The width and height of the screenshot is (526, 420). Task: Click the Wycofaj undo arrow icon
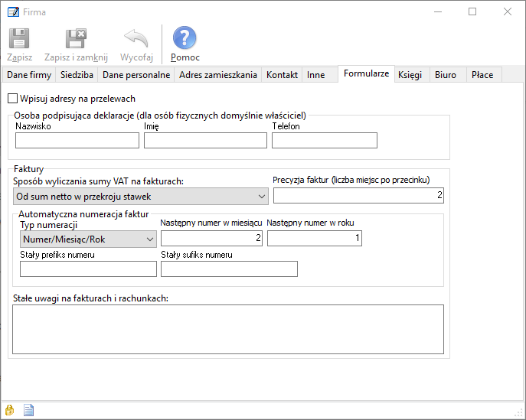136,39
